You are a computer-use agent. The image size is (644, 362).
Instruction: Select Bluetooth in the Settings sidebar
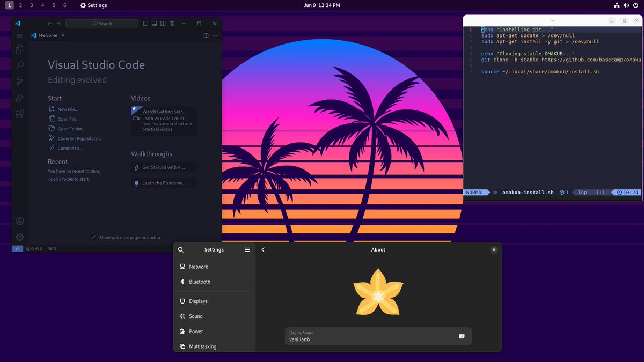tap(214, 282)
